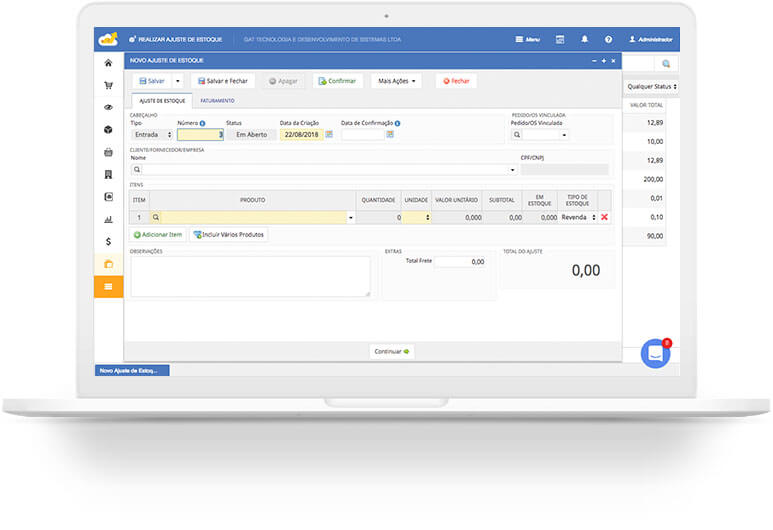Delete item row with red X
This screenshot has width=773, height=530.
pos(604,217)
